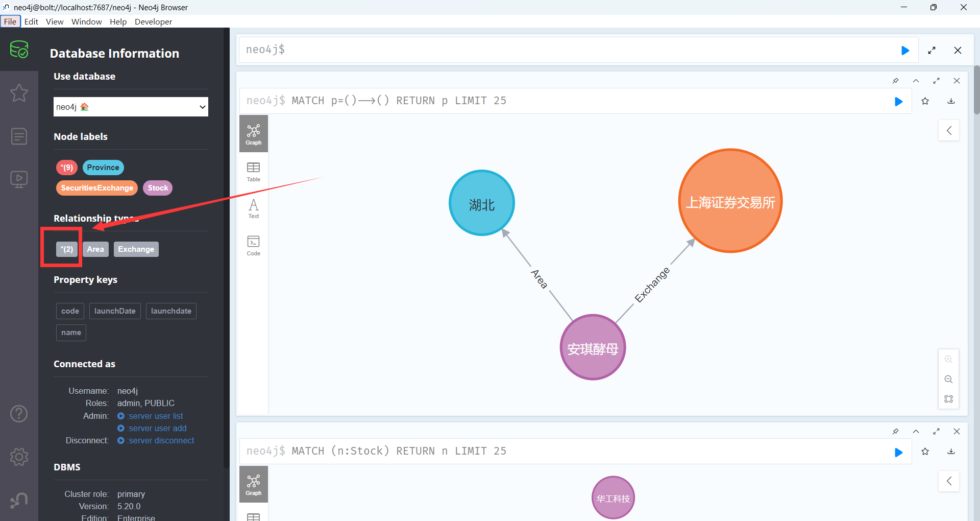Fullscreen the second result frame
Image resolution: width=980 pixels, height=521 pixels.
tap(936, 432)
